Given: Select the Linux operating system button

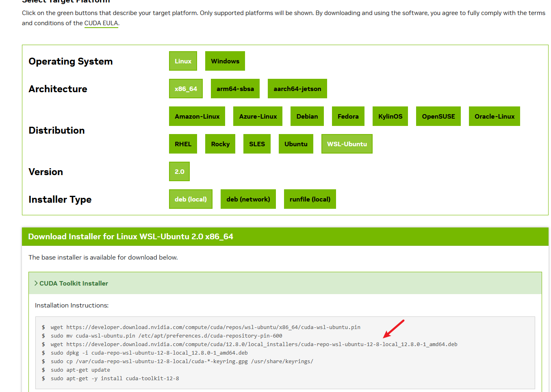Looking at the screenshot, I should click(x=183, y=61).
